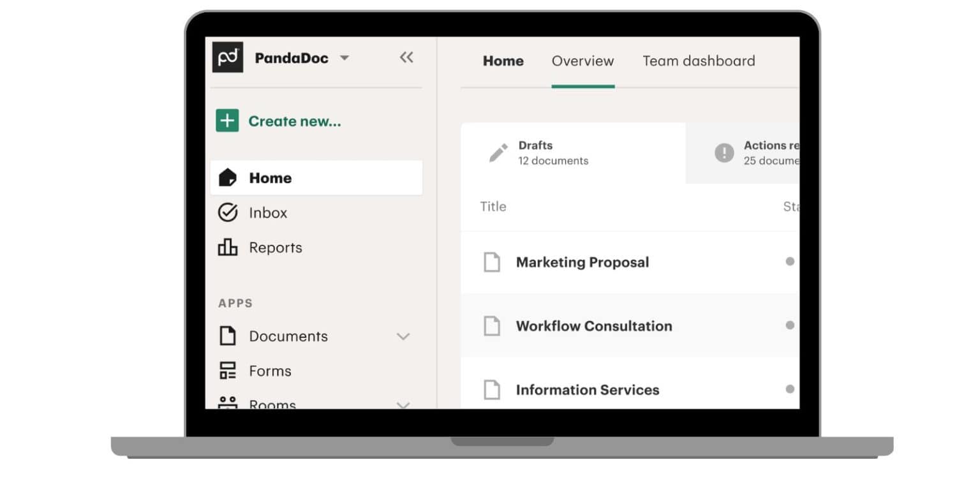Open Reports using the bar chart icon
This screenshot has height=490, width=980.
[x=228, y=247]
